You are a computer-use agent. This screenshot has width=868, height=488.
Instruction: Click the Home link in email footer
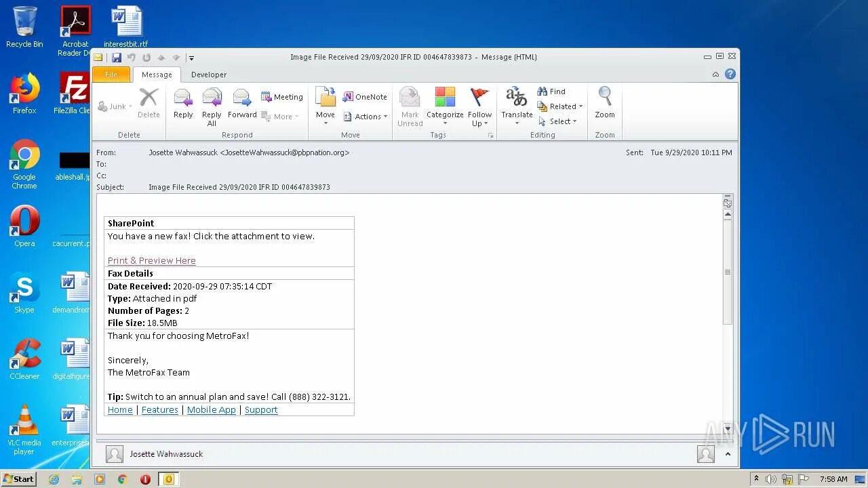(120, 409)
